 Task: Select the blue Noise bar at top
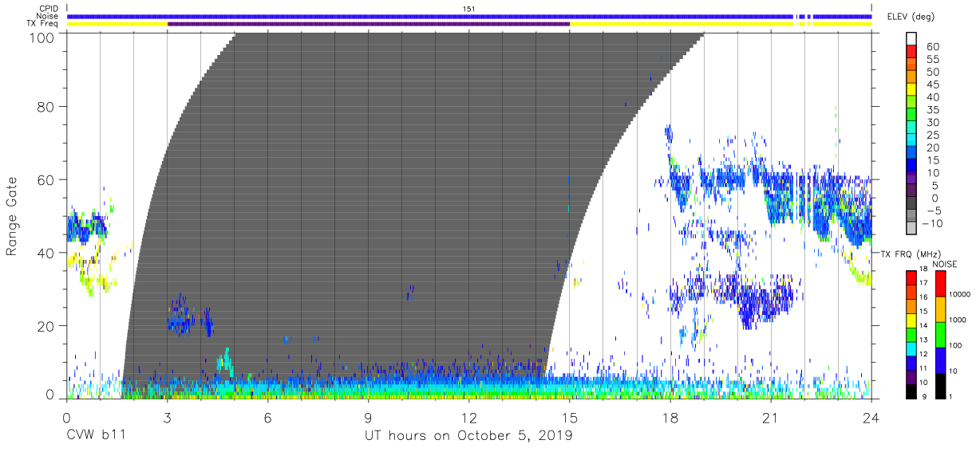[469, 16]
